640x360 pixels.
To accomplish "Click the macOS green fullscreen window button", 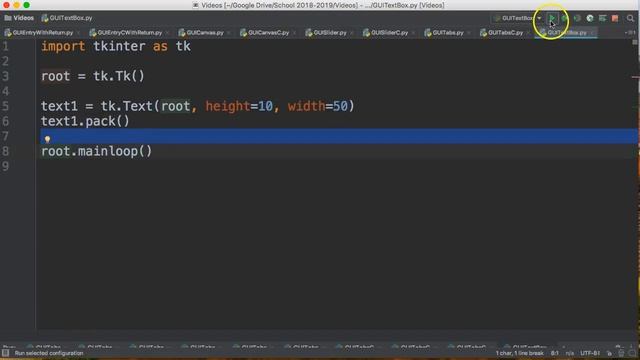I will pos(27,5).
